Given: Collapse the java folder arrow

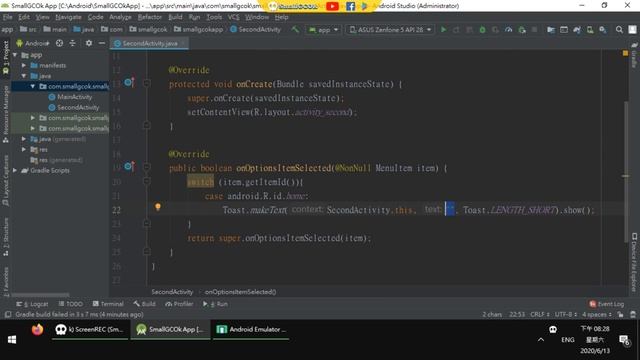Looking at the screenshot, I should coord(24,76).
